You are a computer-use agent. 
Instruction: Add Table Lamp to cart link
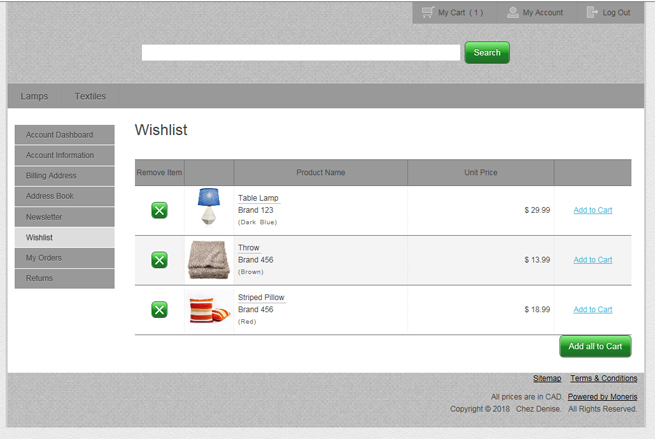point(593,210)
